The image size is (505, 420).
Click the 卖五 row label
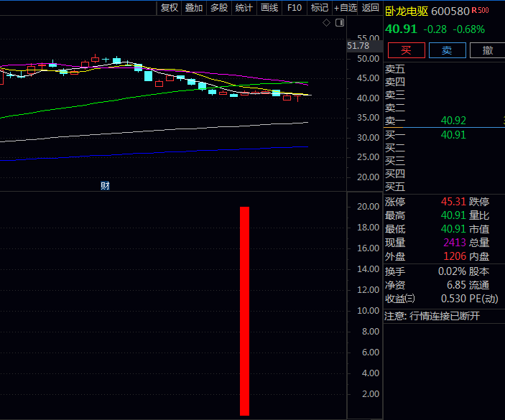point(395,69)
